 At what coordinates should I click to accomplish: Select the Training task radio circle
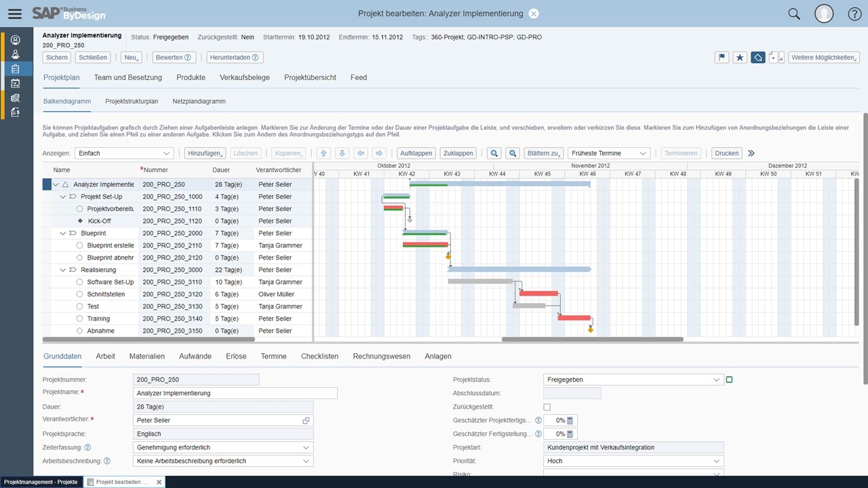(79, 319)
